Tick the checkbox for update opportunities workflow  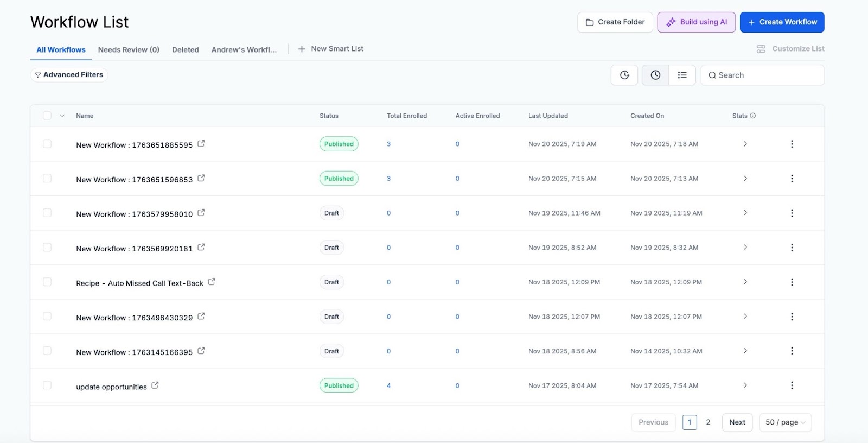[x=47, y=385]
